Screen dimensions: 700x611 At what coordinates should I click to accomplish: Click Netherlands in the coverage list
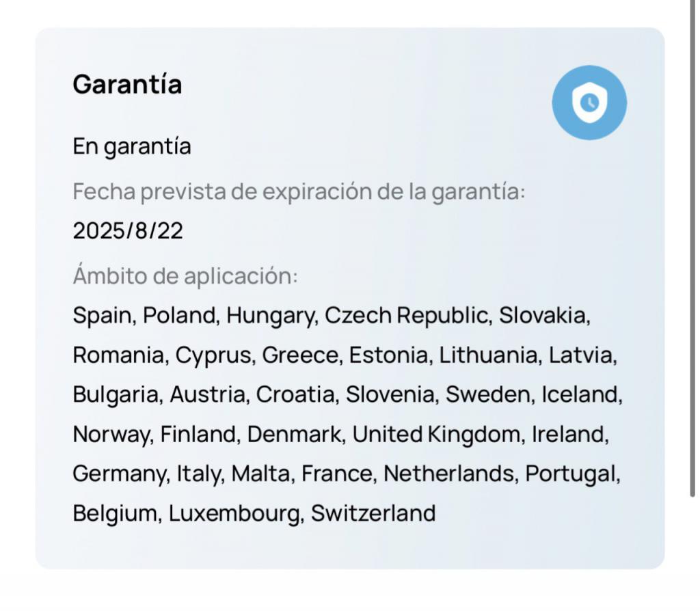[x=448, y=474]
